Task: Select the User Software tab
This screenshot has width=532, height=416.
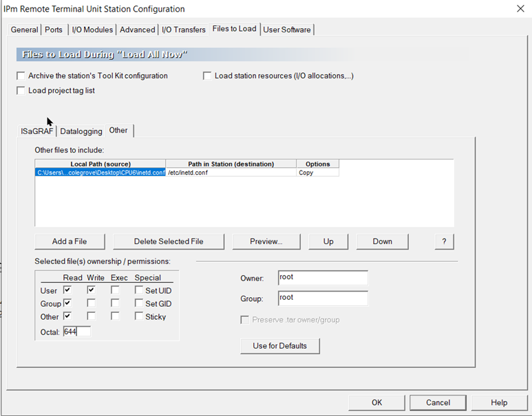Action: (287, 30)
